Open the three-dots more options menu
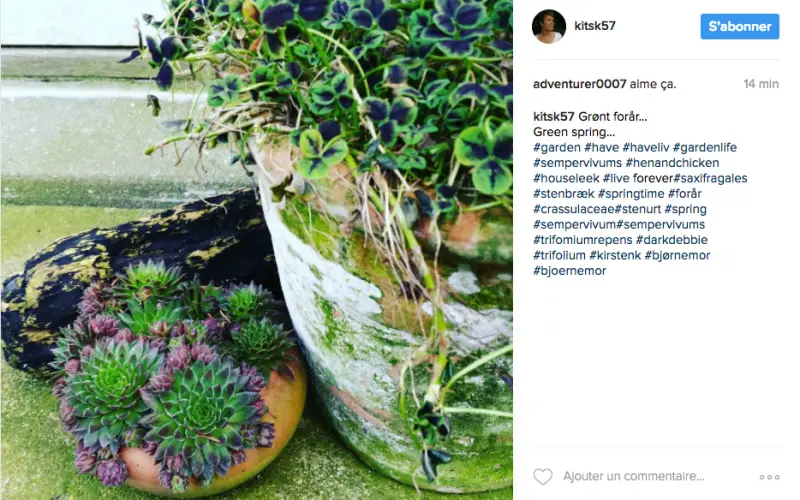The height and width of the screenshot is (500, 800). [769, 477]
